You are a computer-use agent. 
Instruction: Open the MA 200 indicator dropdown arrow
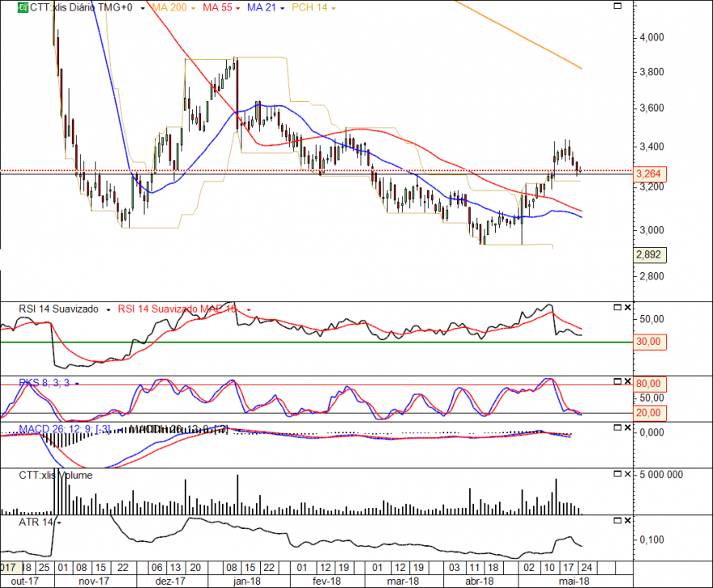tap(194, 8)
